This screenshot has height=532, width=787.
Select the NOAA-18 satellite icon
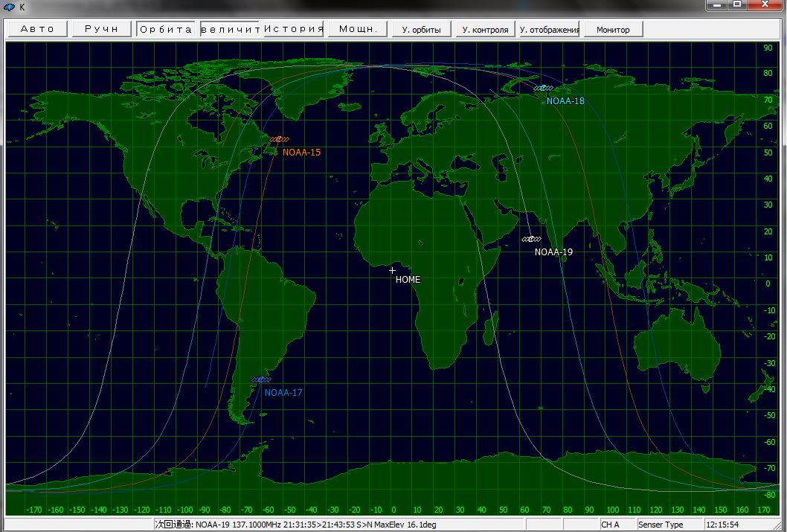click(543, 88)
